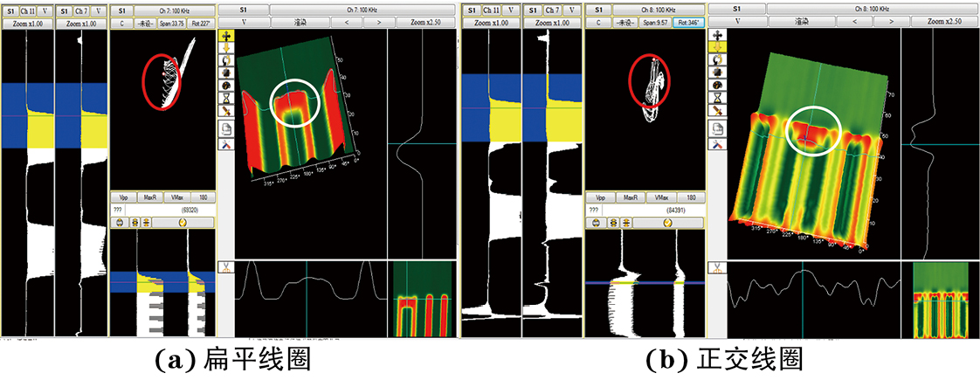Click the Rot:227° button
The height and width of the screenshot is (380, 980).
pos(201,24)
